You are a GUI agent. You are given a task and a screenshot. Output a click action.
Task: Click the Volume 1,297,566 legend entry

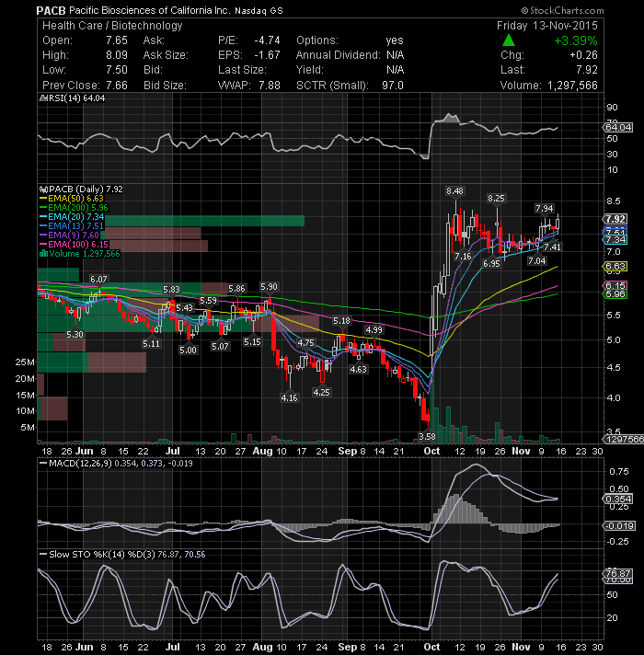79,254
